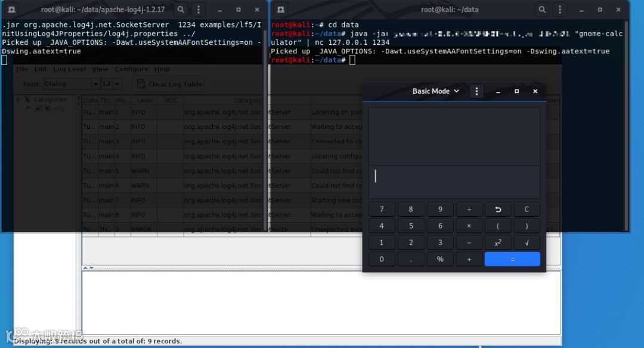
Task: Open the Font Dialog combo box
Action: 70,84
